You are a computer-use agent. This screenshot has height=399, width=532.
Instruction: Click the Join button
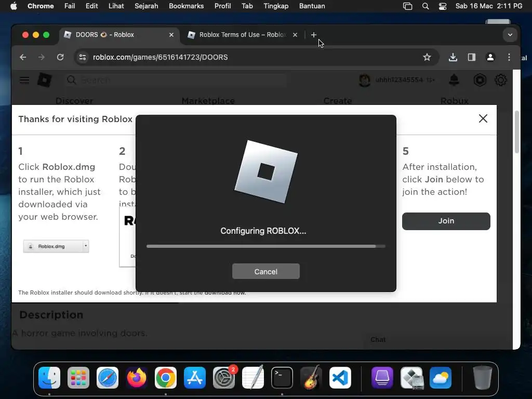[x=446, y=221]
